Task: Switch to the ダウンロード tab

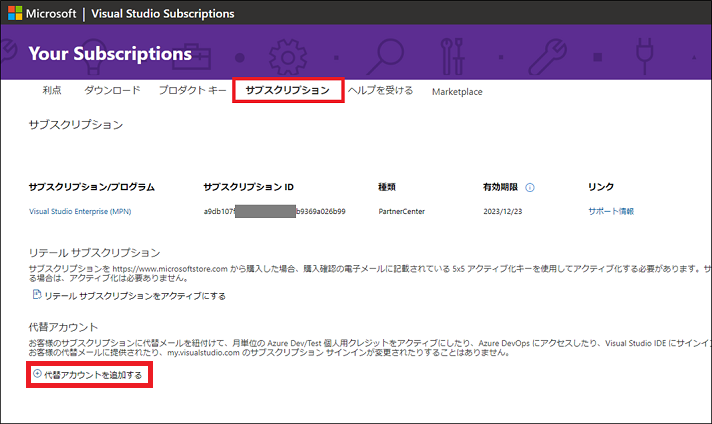Action: click(x=112, y=90)
